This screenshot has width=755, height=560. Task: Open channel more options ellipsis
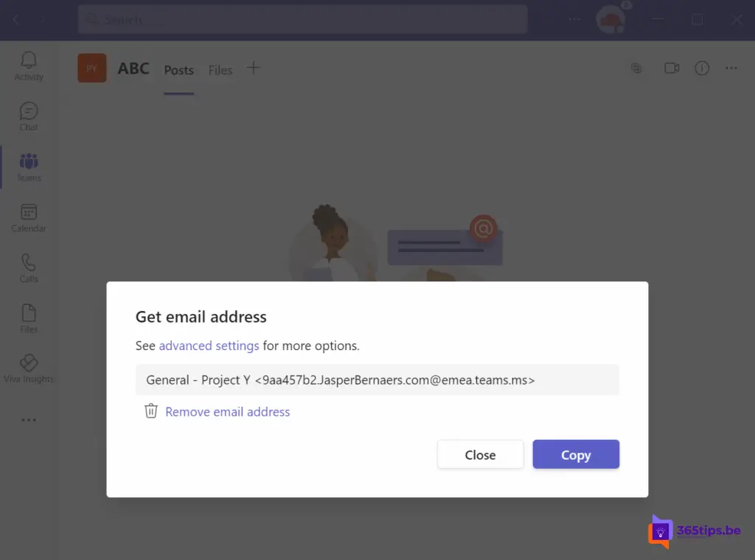731,69
